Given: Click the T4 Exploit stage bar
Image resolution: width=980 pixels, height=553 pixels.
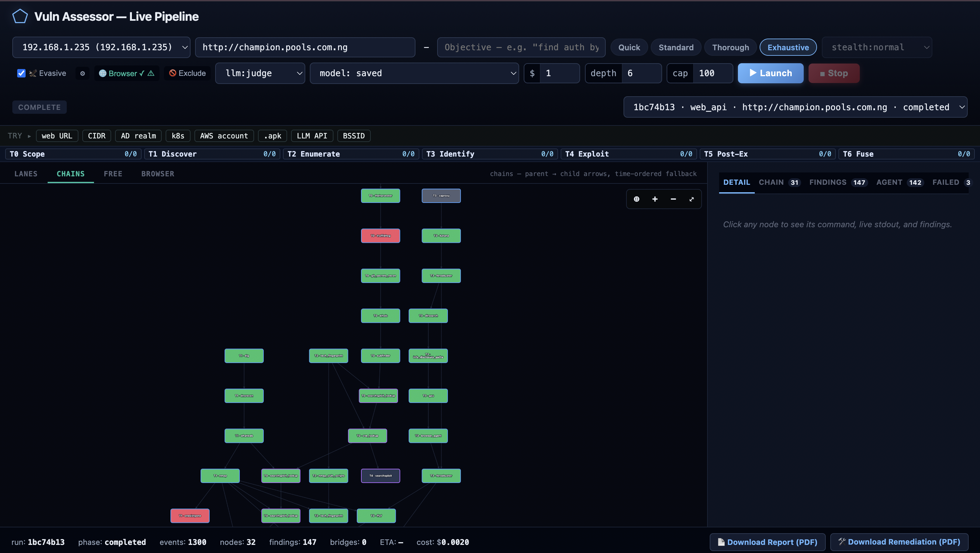Looking at the screenshot, I should 629,154.
